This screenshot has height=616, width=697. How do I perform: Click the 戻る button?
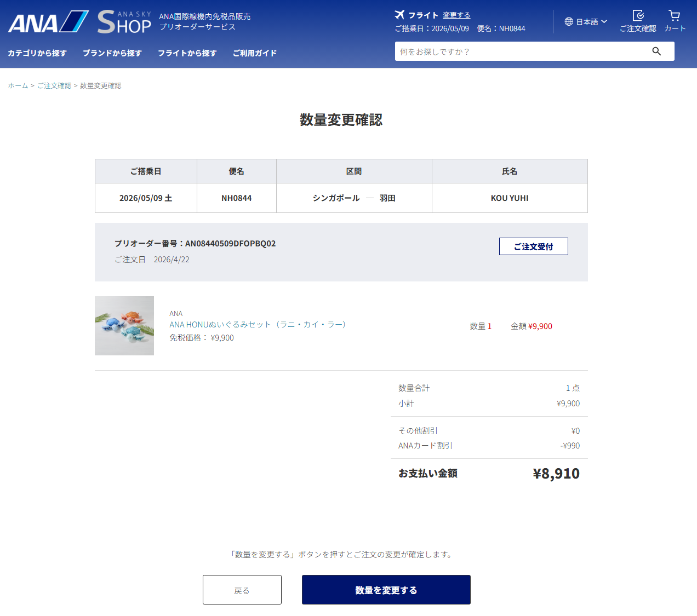(242, 590)
